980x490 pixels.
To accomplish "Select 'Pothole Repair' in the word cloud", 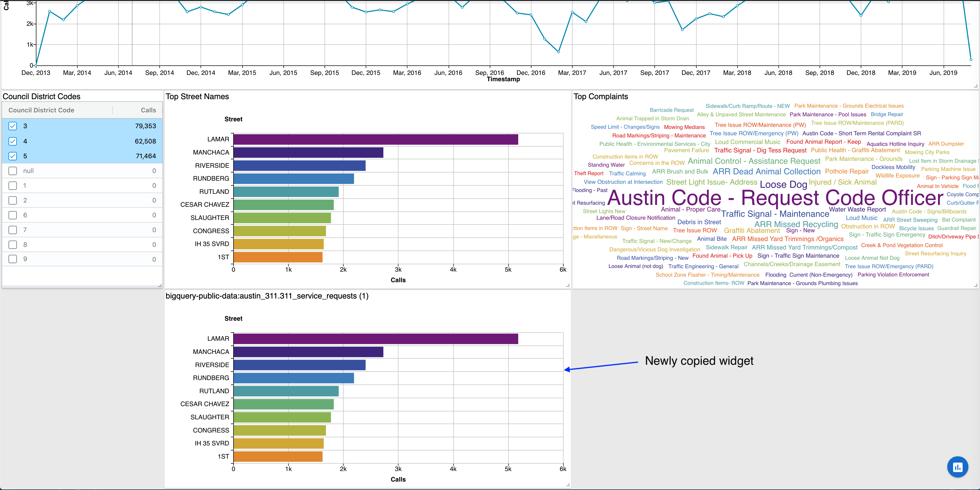I will [x=847, y=171].
